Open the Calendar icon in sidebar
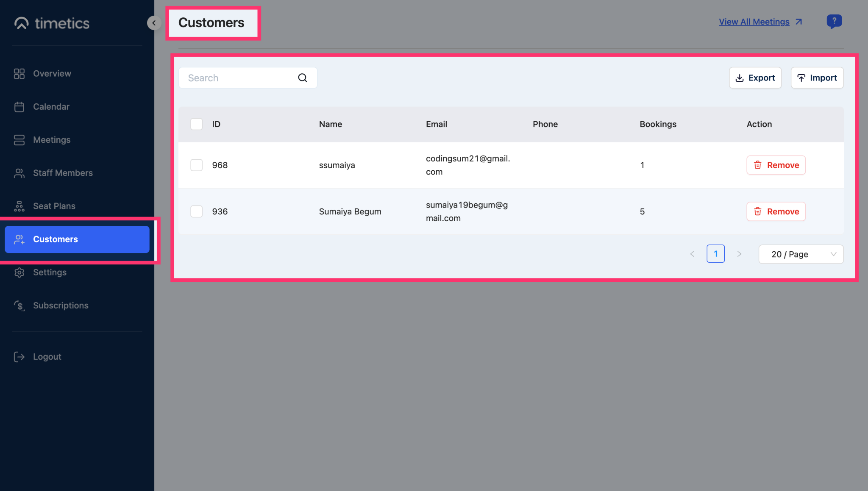The image size is (868, 491). pyautogui.click(x=19, y=106)
